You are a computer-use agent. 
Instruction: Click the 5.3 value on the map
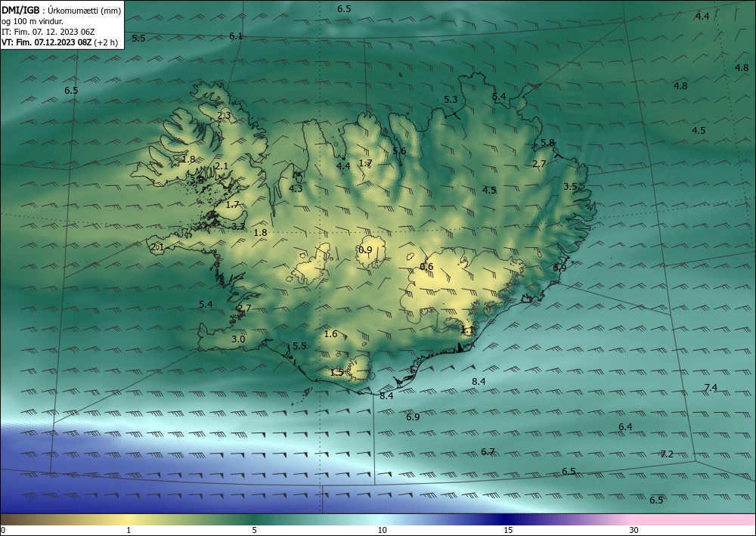coord(451,100)
